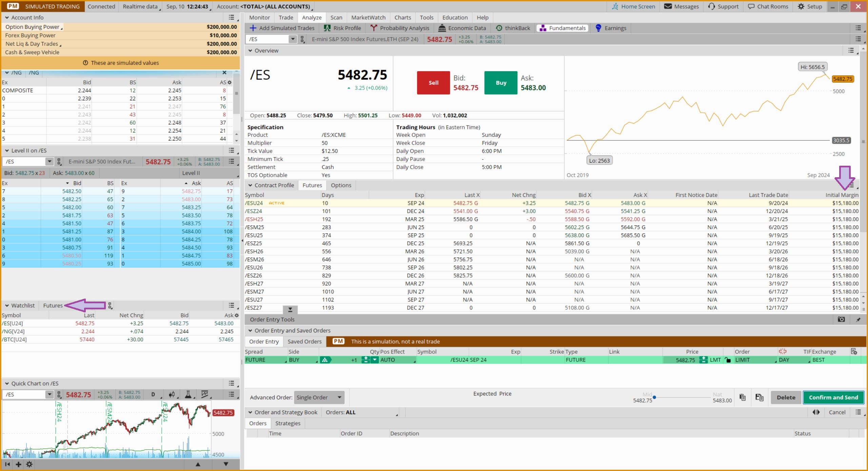Open the Quick Chart drawings icon
868x471 pixels.
pos(204,394)
